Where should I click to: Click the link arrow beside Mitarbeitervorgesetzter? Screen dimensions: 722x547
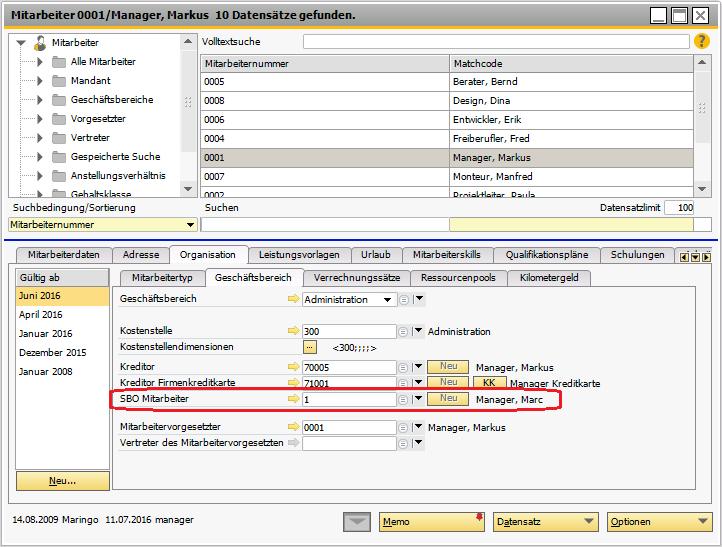point(293,428)
